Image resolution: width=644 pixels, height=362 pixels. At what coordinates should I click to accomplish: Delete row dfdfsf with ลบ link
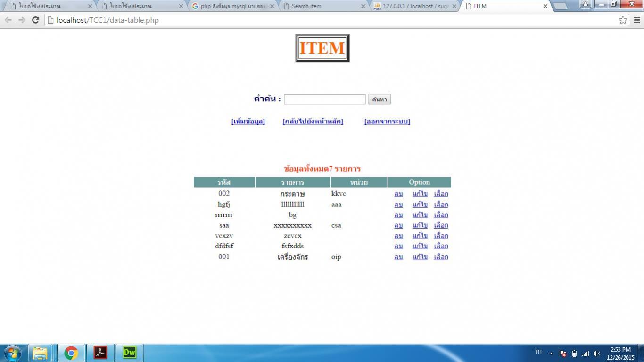(398, 246)
